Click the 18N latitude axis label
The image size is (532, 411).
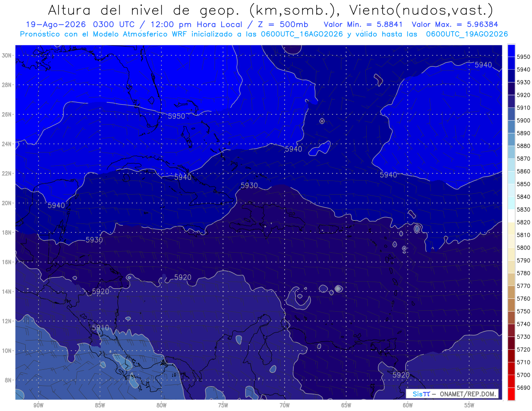click(6, 232)
